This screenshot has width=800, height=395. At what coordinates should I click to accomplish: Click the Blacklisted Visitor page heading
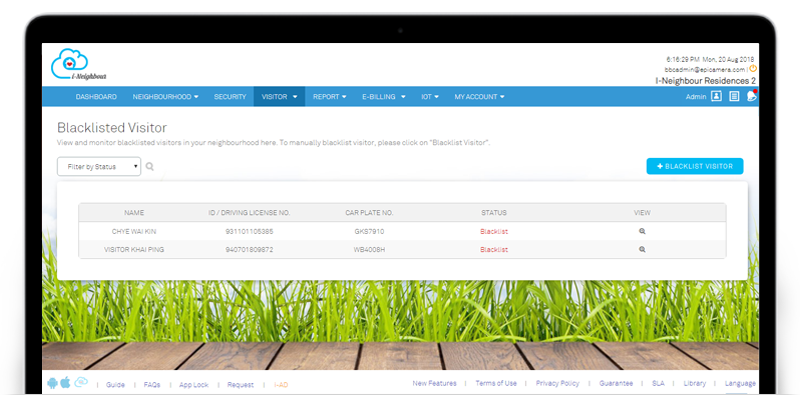112,128
